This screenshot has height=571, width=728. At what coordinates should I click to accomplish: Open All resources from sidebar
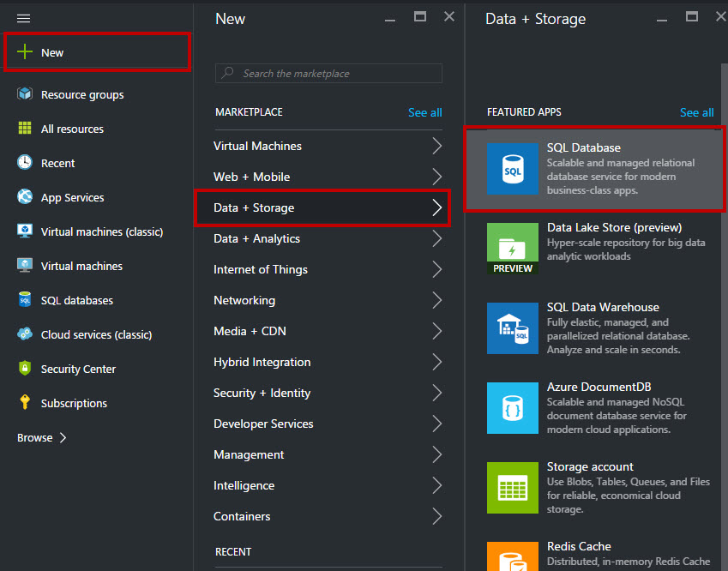pyautogui.click(x=97, y=129)
